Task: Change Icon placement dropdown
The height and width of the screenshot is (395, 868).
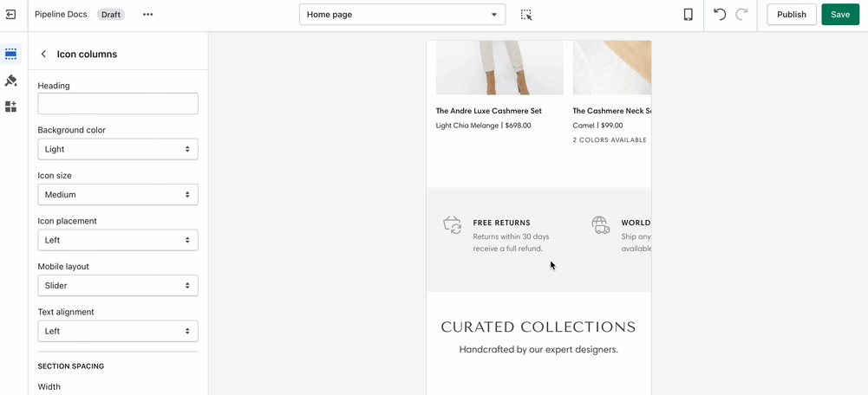Action: (x=118, y=240)
